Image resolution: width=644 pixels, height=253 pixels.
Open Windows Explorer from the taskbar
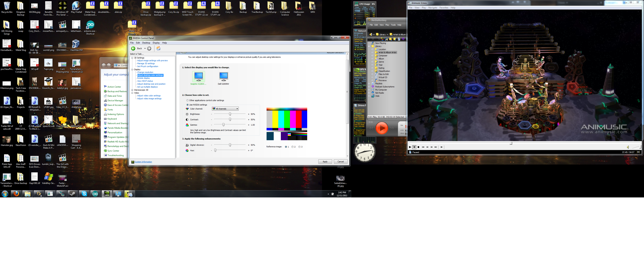pyautogui.click(x=27, y=194)
